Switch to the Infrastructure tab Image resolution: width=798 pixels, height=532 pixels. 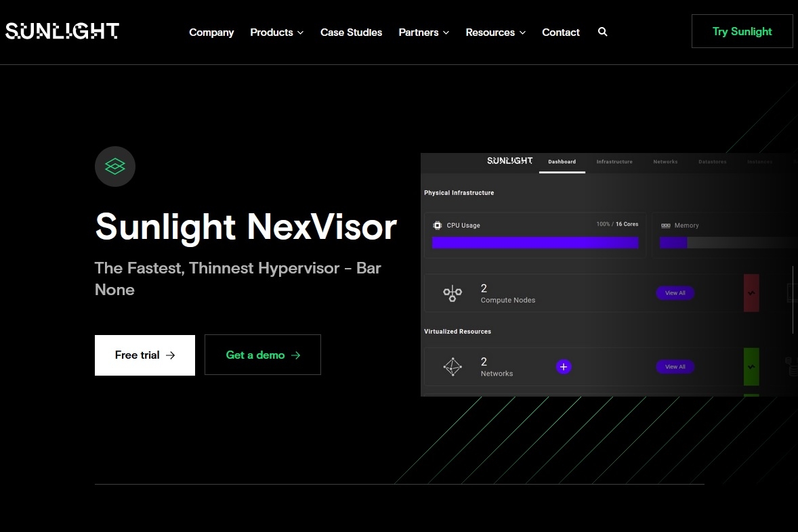point(614,162)
